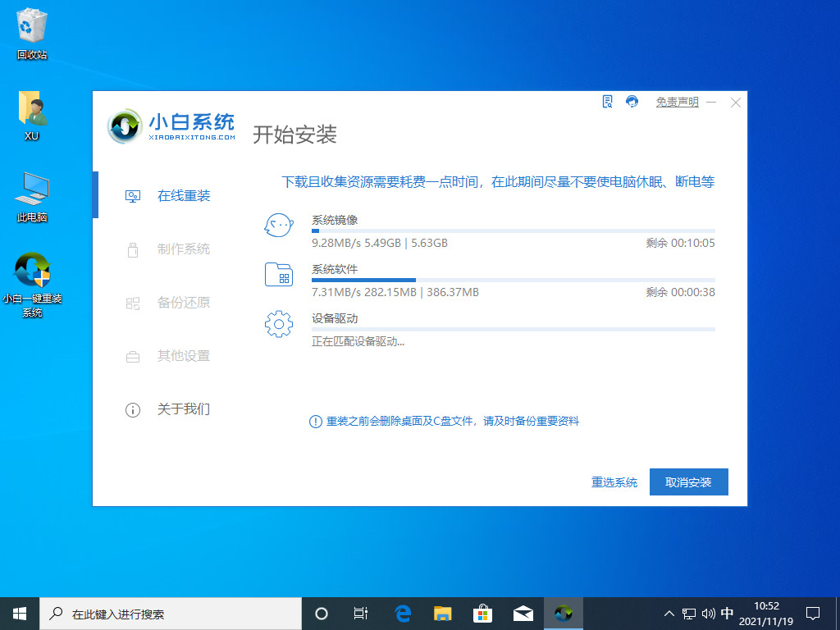Image resolution: width=840 pixels, height=630 pixels.
Task: Click the 关于我们 info icon
Action: point(132,409)
